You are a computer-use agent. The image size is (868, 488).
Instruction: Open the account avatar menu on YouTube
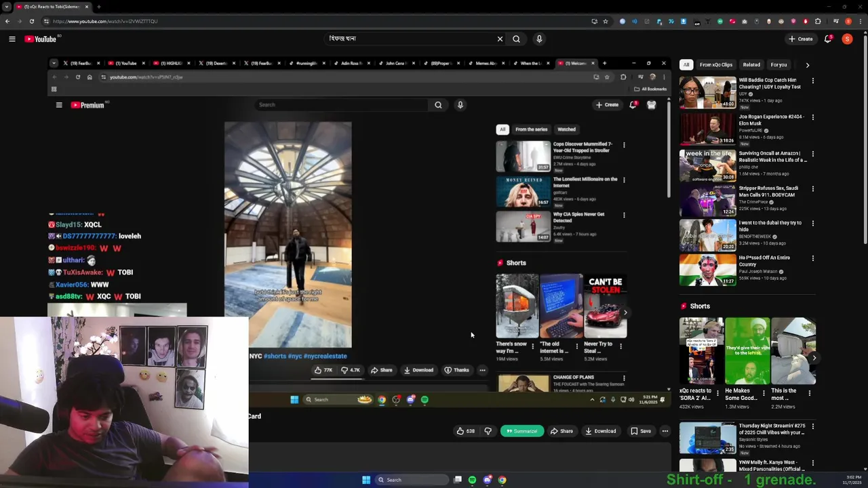click(x=847, y=39)
